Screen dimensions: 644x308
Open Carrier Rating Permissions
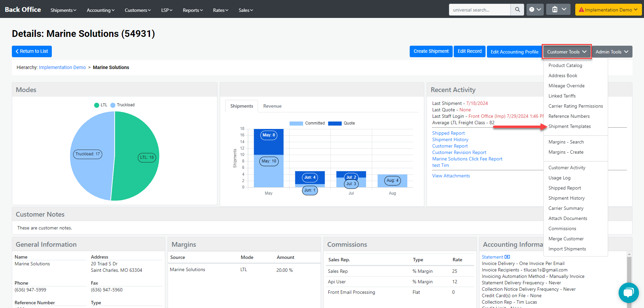tap(576, 106)
